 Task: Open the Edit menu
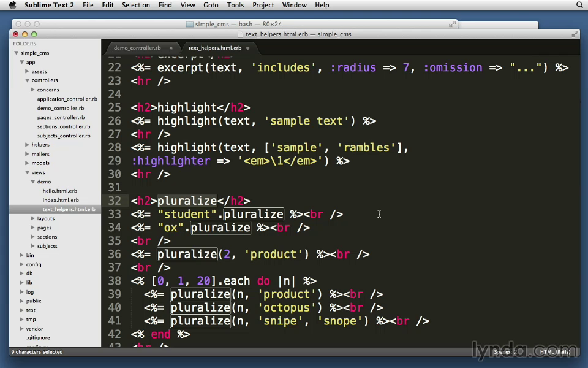pos(108,5)
